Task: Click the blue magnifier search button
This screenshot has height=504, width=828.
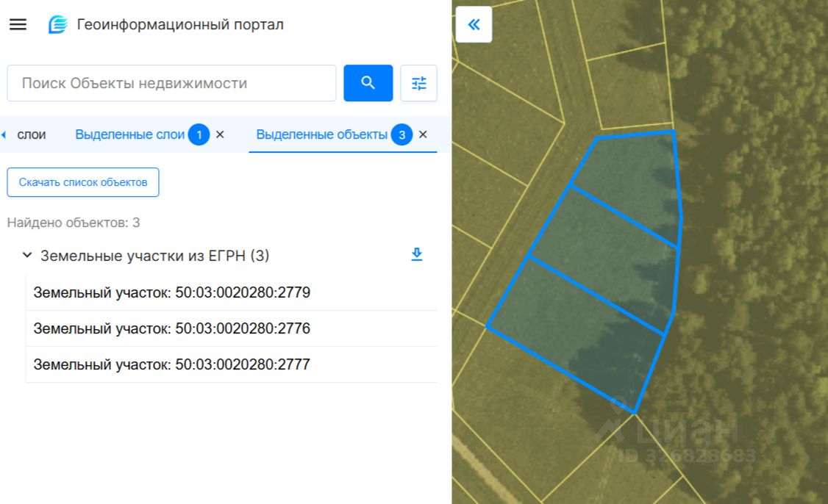Action: (x=368, y=83)
